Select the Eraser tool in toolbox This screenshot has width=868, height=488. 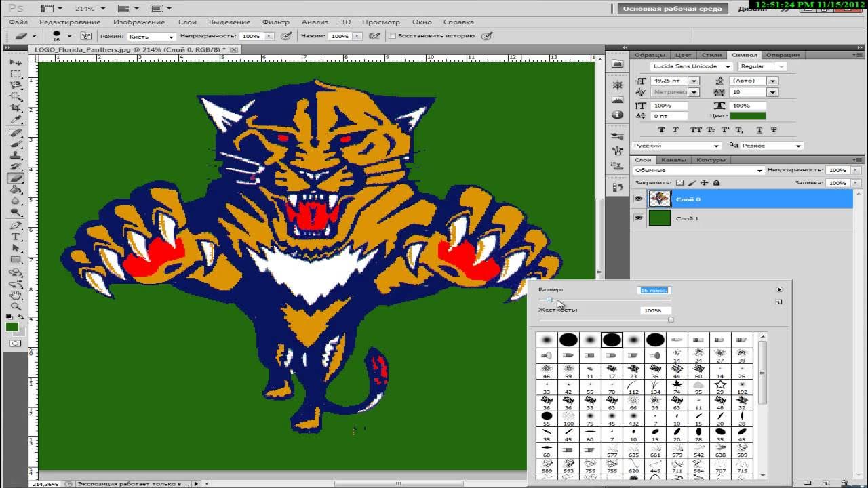pyautogui.click(x=16, y=179)
